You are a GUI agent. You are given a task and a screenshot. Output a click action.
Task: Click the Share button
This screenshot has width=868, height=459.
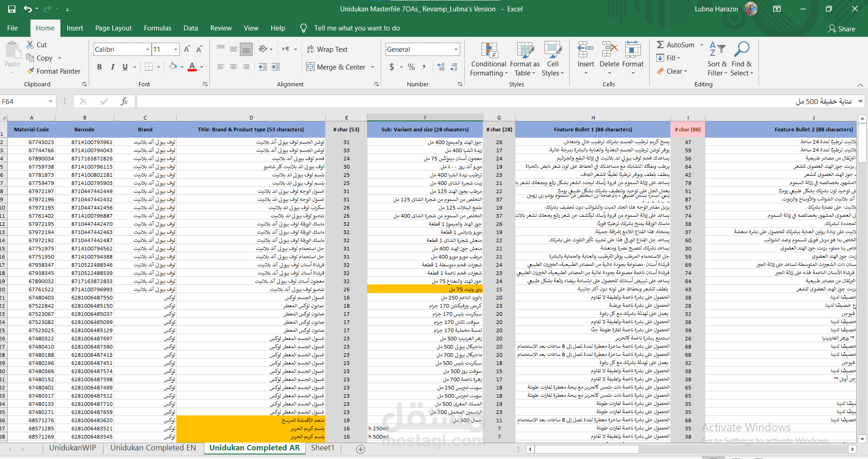click(x=842, y=29)
